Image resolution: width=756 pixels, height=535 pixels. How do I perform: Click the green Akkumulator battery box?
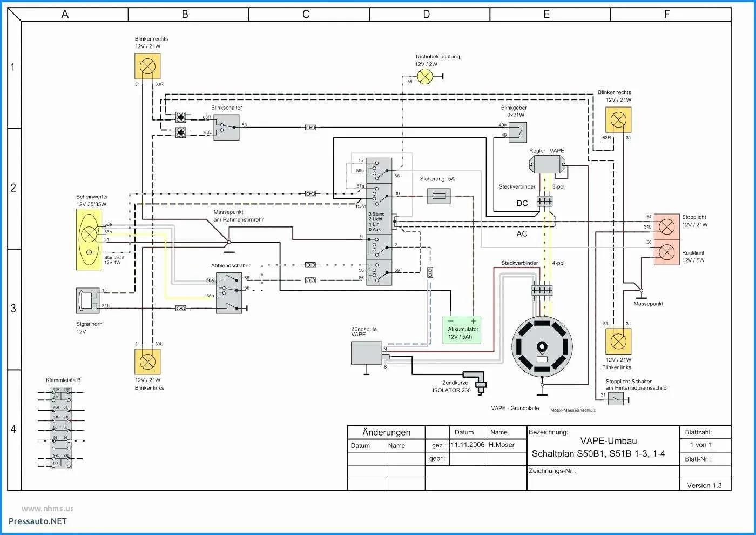click(462, 330)
